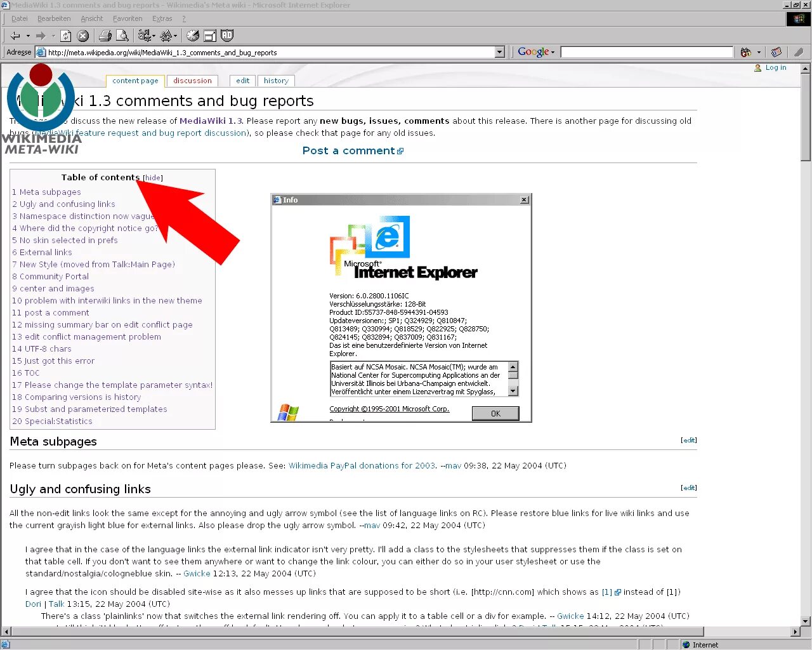
Task: Print the page using the printer icon
Action: 105,36
